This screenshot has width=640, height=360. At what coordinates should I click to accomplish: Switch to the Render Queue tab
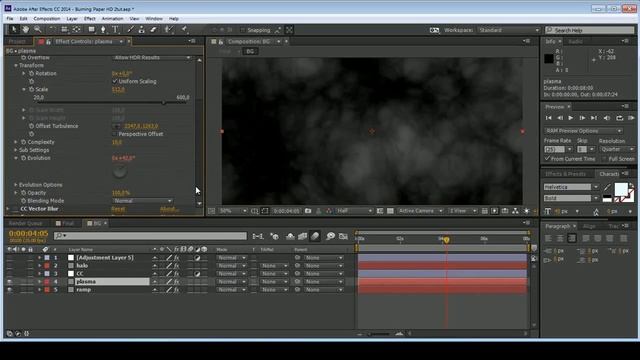coord(25,223)
